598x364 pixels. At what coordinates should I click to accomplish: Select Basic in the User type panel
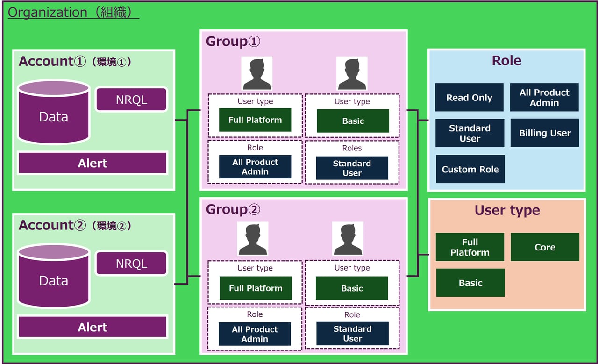(470, 283)
